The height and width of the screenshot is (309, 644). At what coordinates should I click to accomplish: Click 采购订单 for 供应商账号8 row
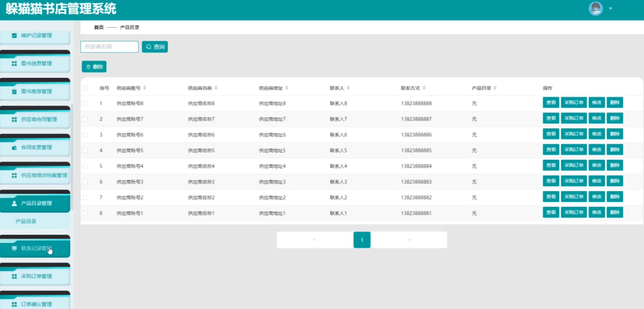[x=574, y=103]
